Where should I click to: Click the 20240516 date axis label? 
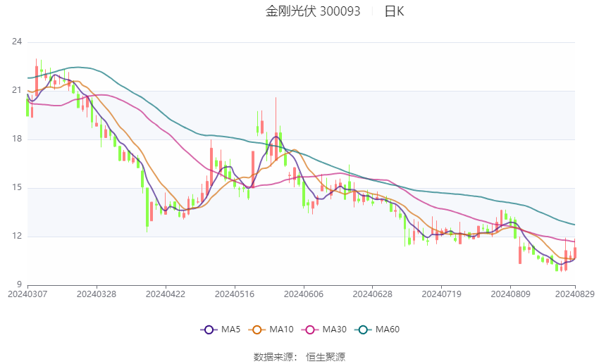tap(235, 294)
